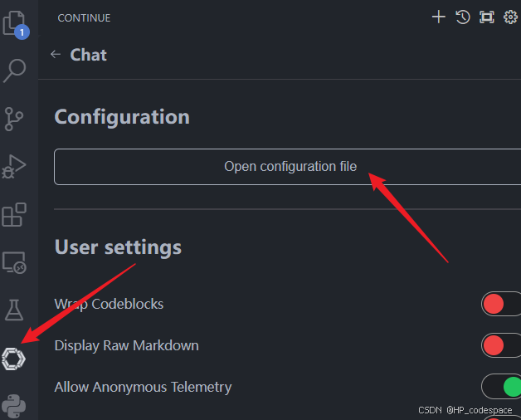Open Source Control view icon
This screenshot has width=521, height=420.
click(x=15, y=119)
